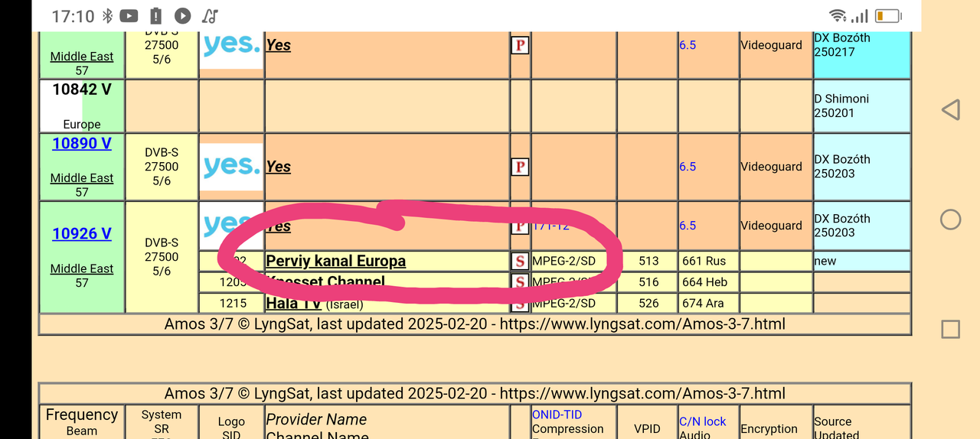Tap the music note notification icon
980x439 pixels.
pos(210,16)
